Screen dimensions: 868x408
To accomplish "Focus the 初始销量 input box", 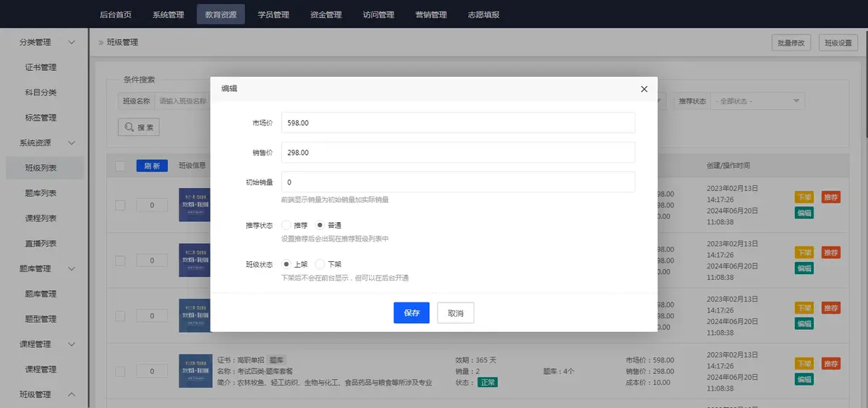I will [458, 182].
